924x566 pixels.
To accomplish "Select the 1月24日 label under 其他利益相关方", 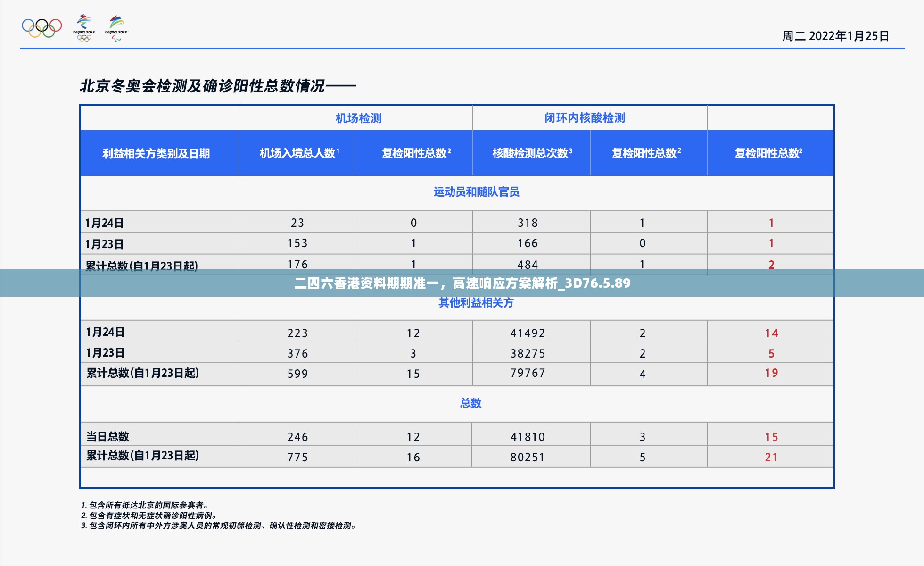I will (x=105, y=332).
